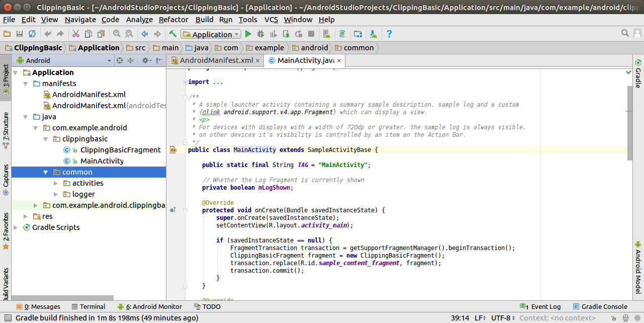
Task: Open the Navigate menu
Action: tap(80, 20)
